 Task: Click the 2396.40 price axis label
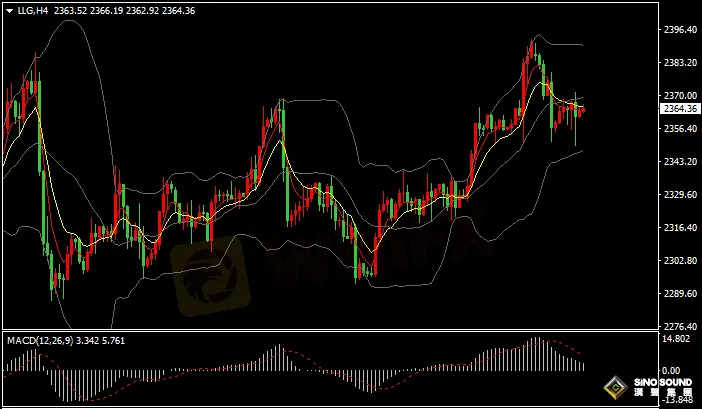point(681,30)
